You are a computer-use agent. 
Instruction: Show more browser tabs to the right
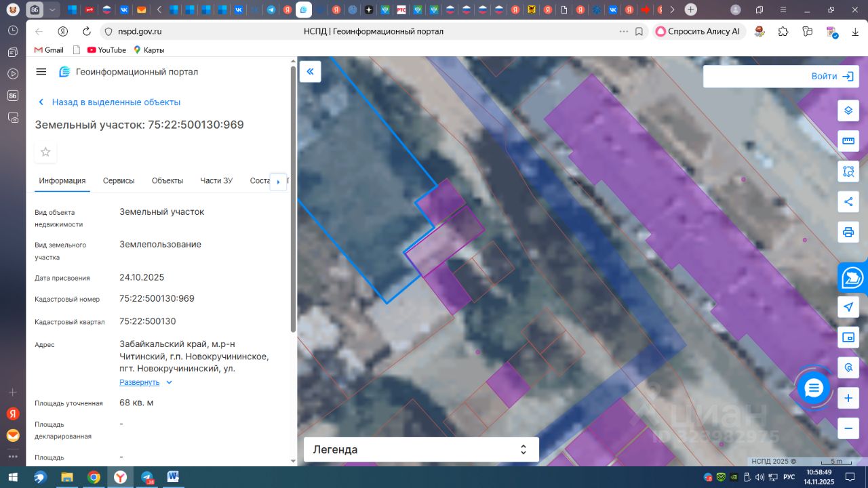[x=672, y=9]
